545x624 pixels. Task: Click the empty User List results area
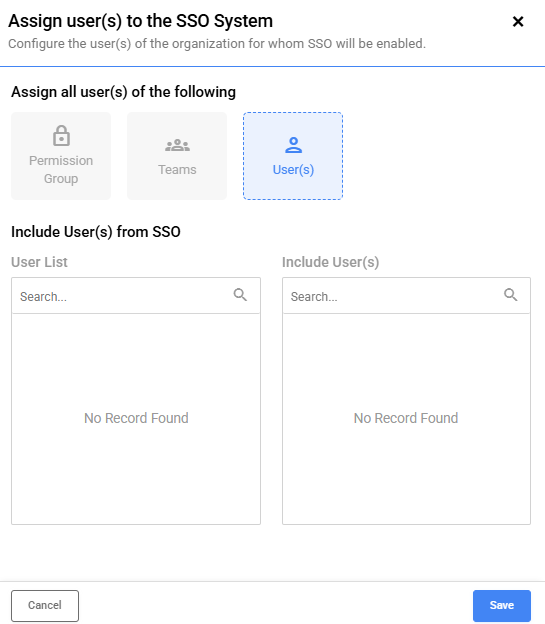click(136, 419)
